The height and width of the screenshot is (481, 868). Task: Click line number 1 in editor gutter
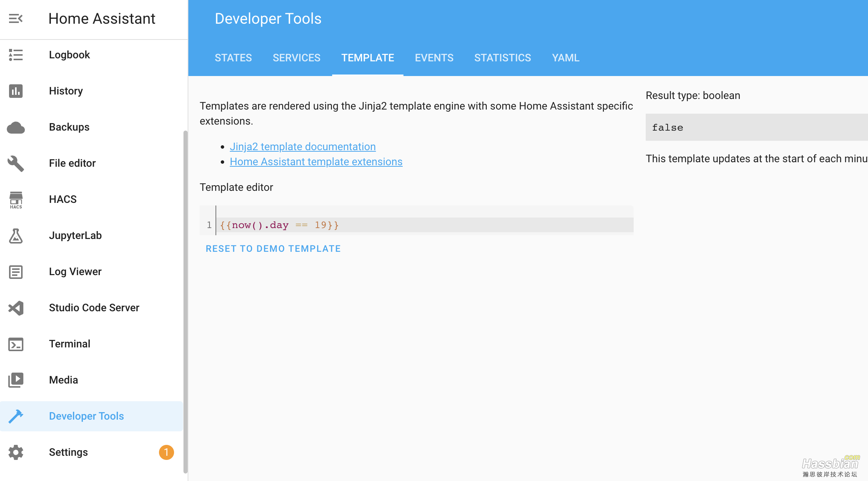[x=209, y=225]
